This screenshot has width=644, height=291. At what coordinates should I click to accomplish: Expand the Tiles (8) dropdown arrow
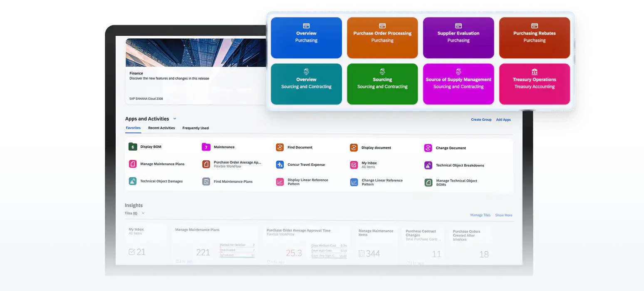pos(143,213)
